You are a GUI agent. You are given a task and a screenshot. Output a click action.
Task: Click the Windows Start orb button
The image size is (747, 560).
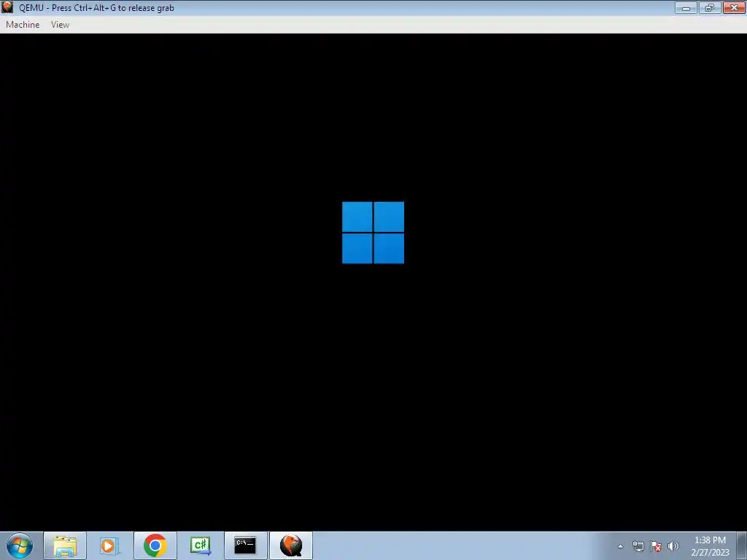20,545
